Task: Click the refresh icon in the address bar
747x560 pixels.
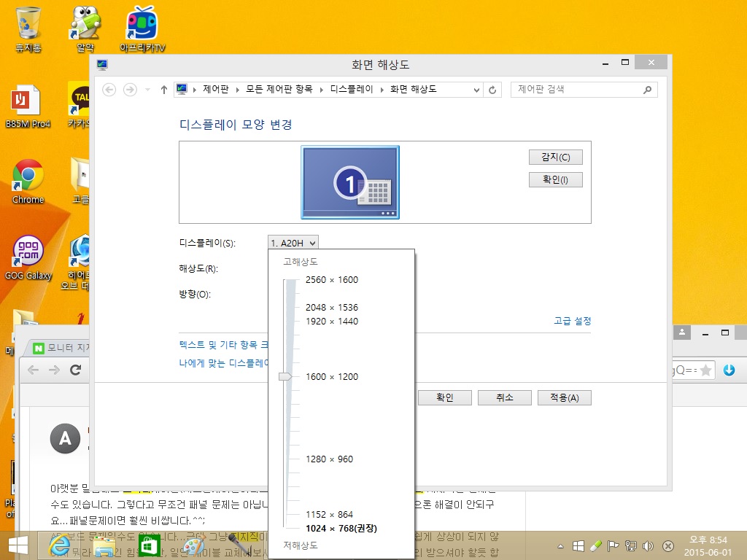Action: (x=492, y=90)
